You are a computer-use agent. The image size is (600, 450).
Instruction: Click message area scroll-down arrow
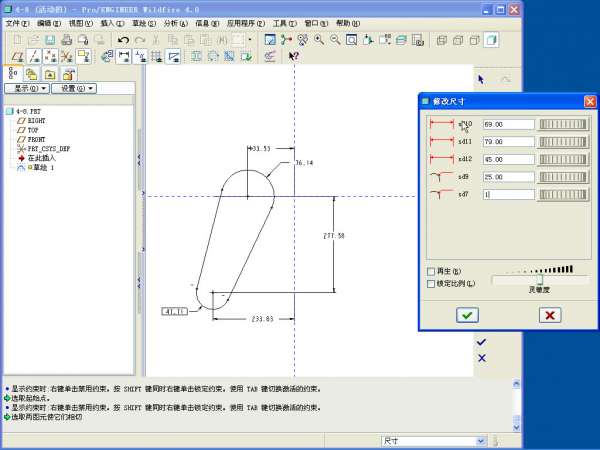516,427
